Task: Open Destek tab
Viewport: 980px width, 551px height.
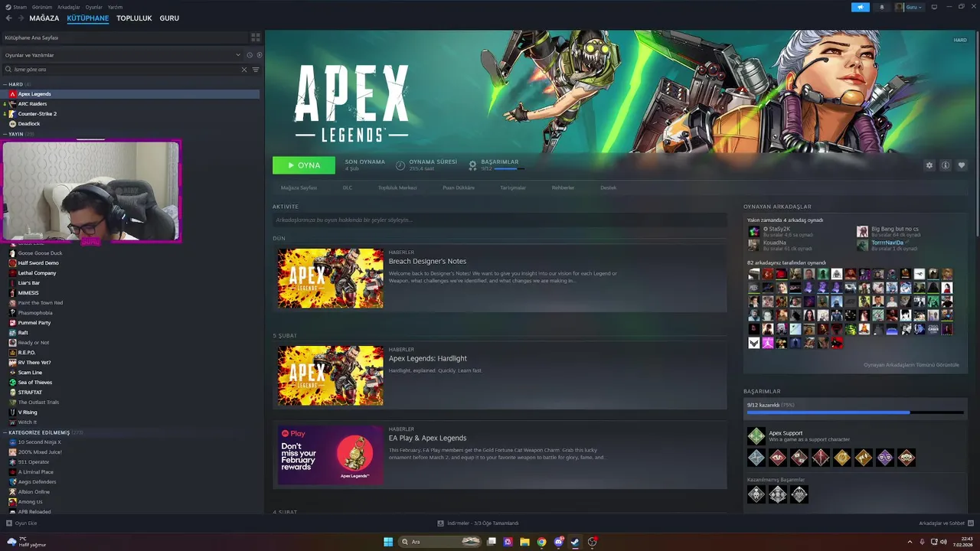Action: pyautogui.click(x=608, y=187)
